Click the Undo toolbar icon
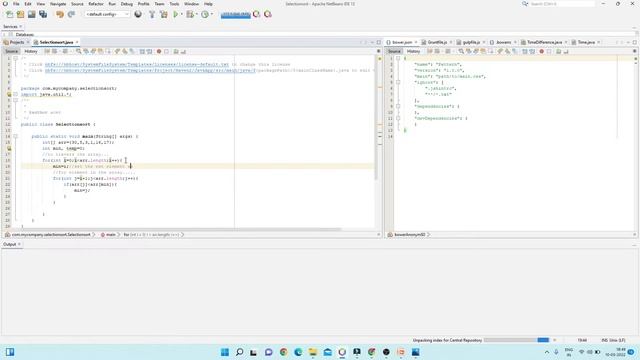The height and width of the screenshot is (360, 640). click(60, 14)
